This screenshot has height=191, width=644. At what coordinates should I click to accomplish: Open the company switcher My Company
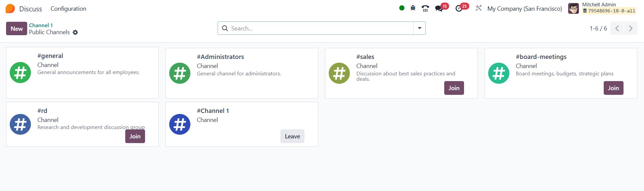pyautogui.click(x=524, y=9)
